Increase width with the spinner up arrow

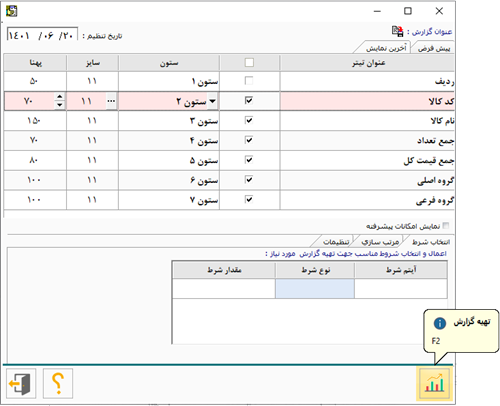point(59,97)
